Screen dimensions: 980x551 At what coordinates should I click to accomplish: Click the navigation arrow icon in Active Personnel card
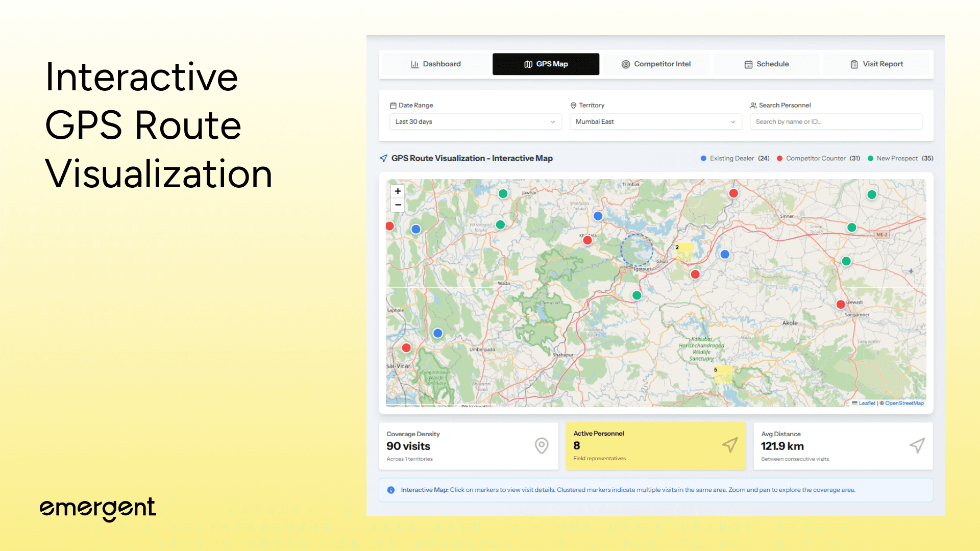730,445
